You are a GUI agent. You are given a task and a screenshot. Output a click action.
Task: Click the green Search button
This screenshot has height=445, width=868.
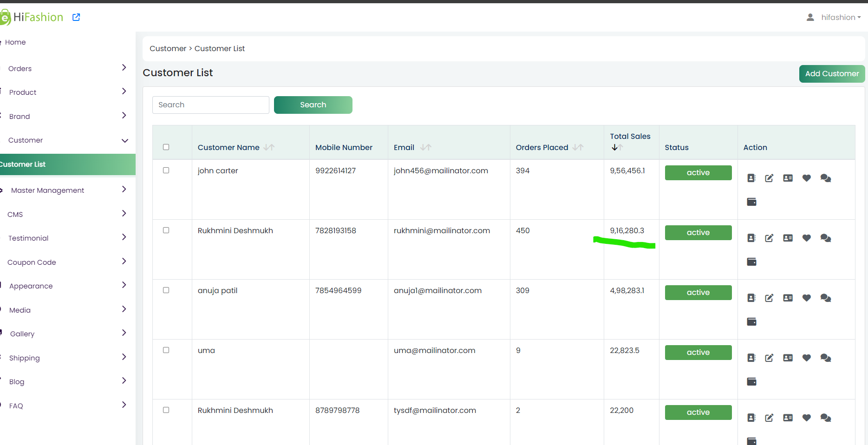tap(313, 105)
